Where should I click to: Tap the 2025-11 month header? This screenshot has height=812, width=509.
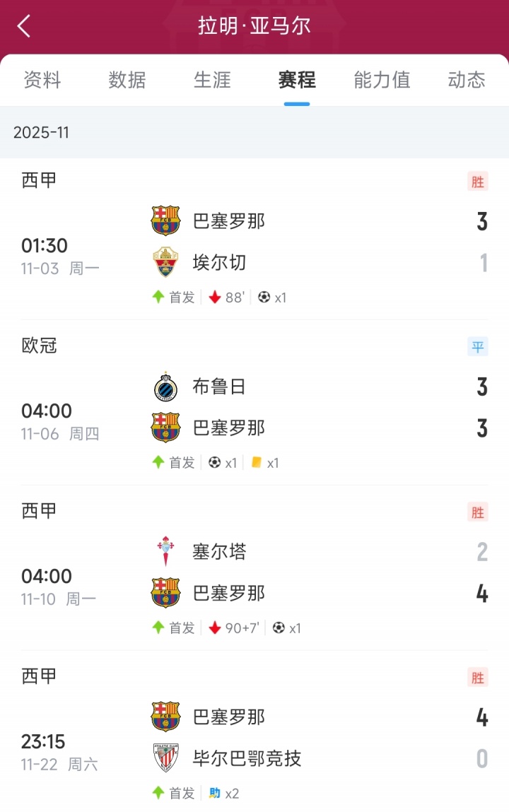click(41, 133)
